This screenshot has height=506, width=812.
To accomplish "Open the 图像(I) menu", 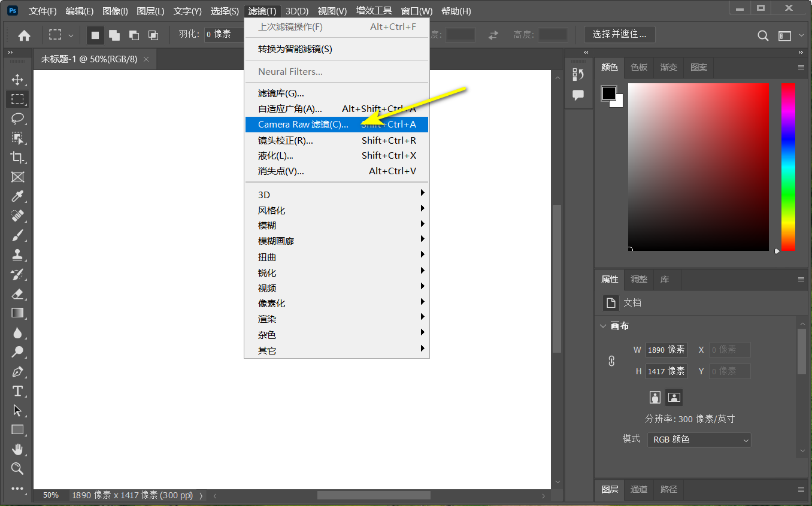I will (115, 11).
